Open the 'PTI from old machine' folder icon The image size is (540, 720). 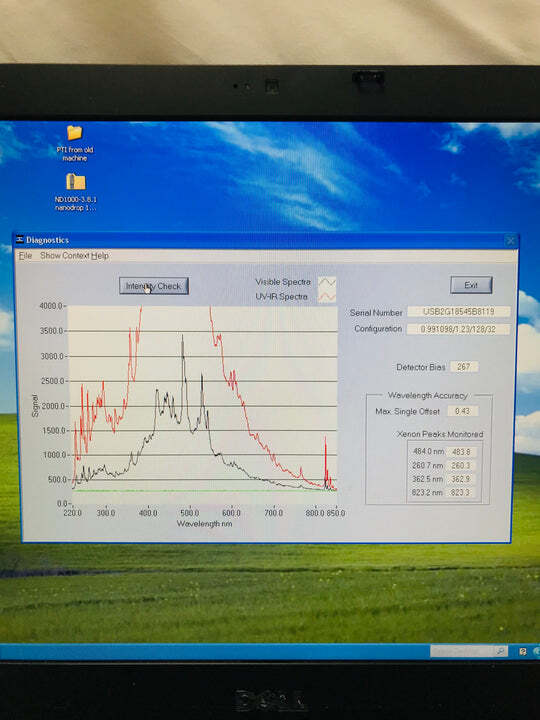click(x=74, y=133)
